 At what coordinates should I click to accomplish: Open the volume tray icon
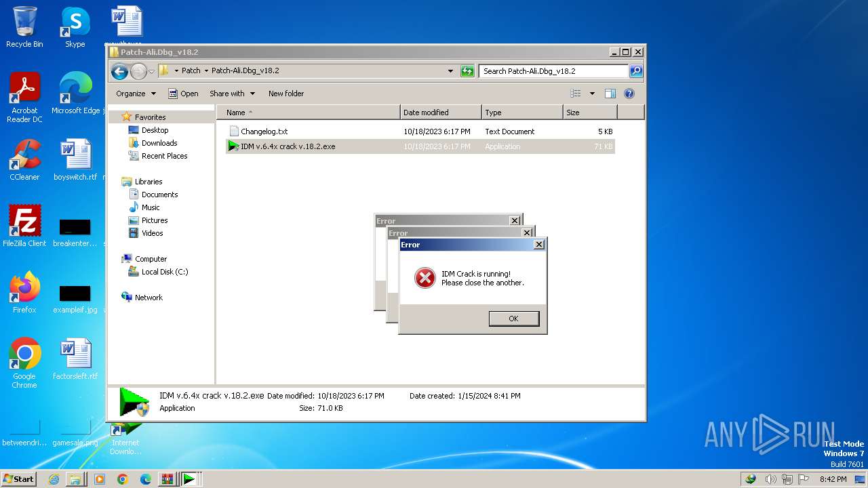tap(770, 479)
